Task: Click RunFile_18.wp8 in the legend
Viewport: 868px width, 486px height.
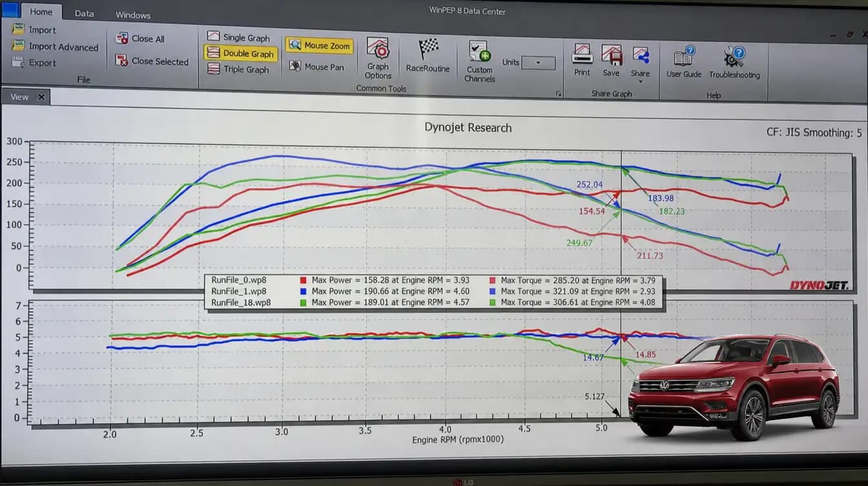Action: click(241, 302)
